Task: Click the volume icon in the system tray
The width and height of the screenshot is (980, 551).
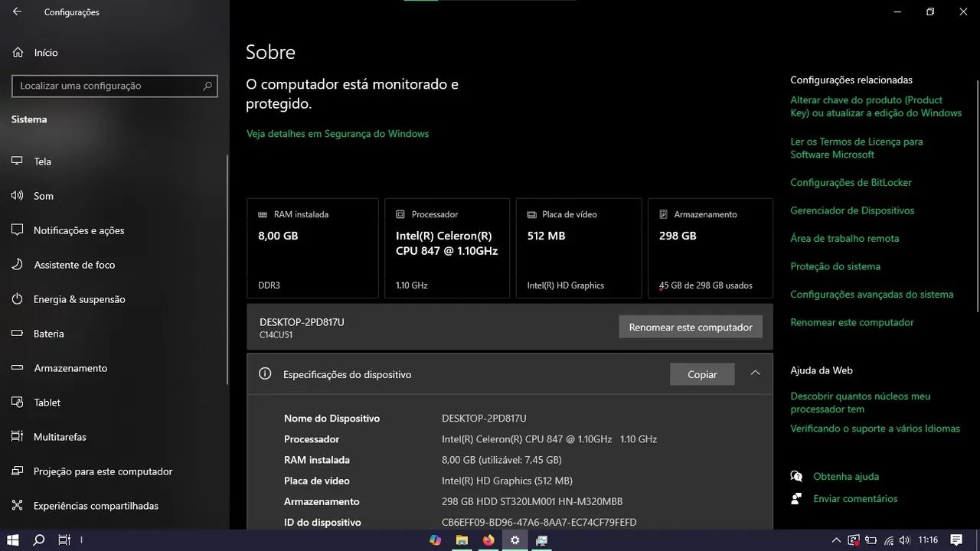Action: [906, 540]
